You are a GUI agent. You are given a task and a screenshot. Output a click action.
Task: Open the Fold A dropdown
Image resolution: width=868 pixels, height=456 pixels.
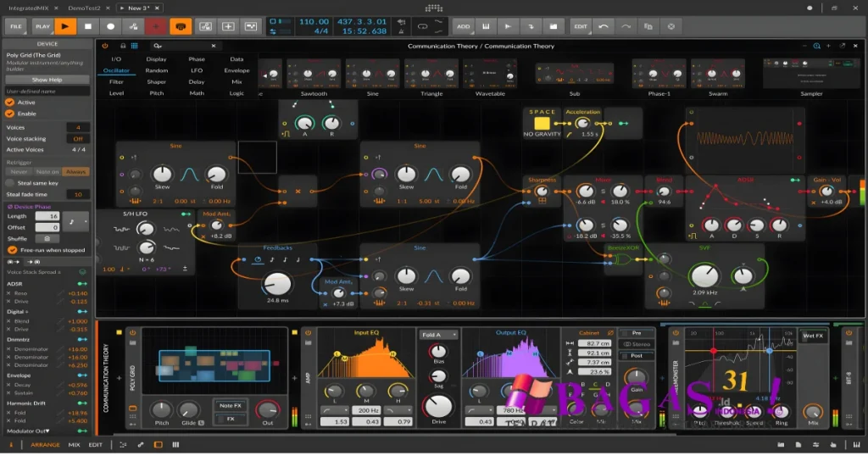(x=438, y=335)
